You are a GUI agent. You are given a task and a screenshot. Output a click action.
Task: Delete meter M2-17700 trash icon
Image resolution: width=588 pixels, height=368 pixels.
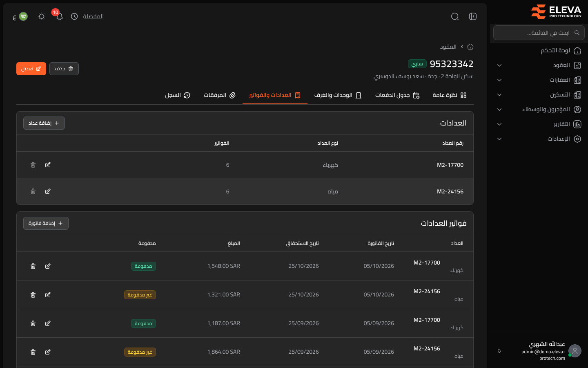(33, 165)
